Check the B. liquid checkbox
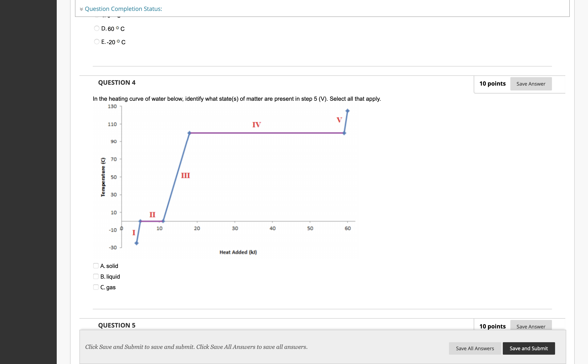588x364 pixels. point(96,276)
